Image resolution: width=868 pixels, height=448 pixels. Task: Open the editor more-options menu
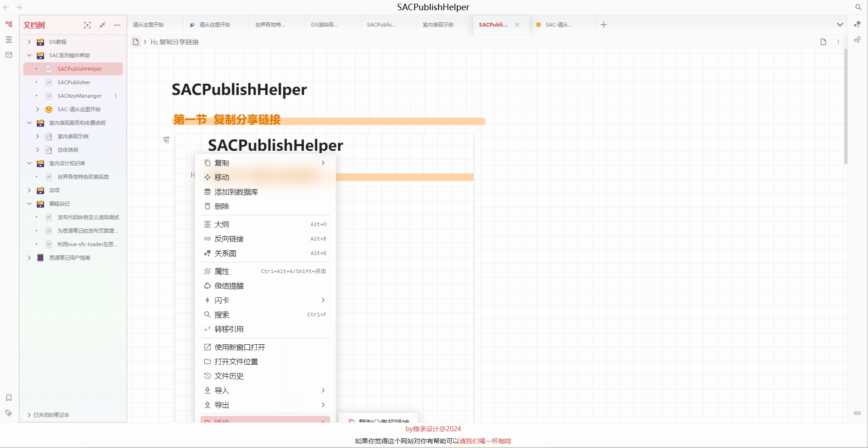[838, 42]
